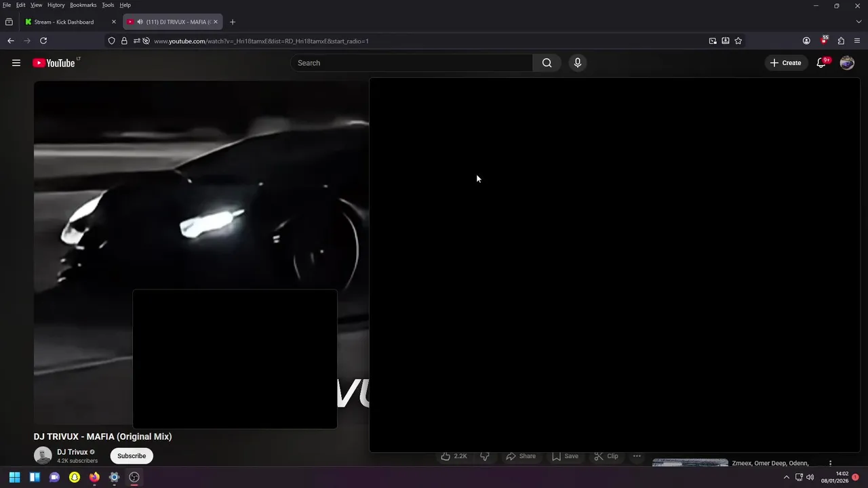Viewport: 868px width, 488px height.
Task: Expand the list all tabs chevron
Action: (x=859, y=22)
